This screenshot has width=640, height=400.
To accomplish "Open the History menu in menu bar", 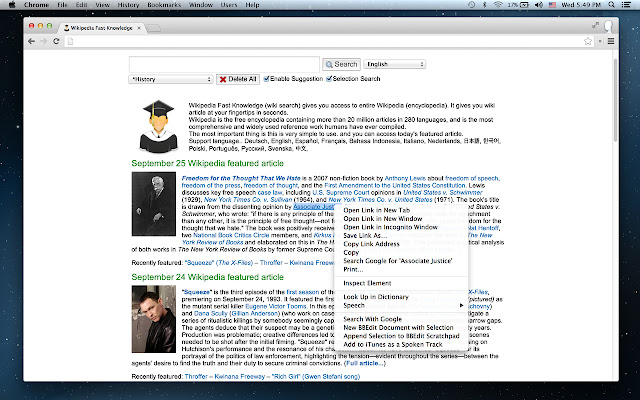I will [128, 5].
